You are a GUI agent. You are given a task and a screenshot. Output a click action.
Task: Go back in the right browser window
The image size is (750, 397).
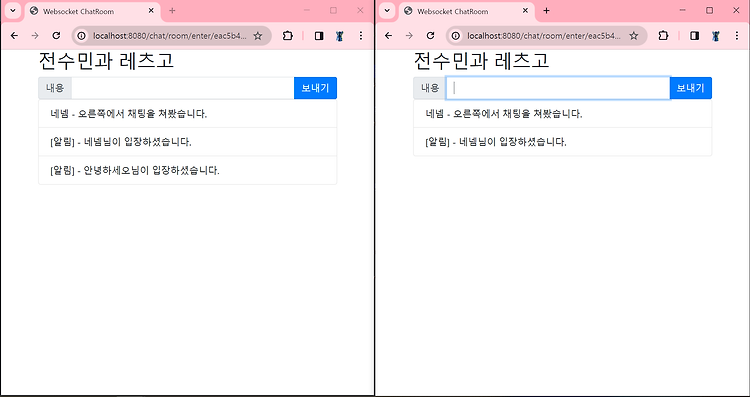point(388,36)
